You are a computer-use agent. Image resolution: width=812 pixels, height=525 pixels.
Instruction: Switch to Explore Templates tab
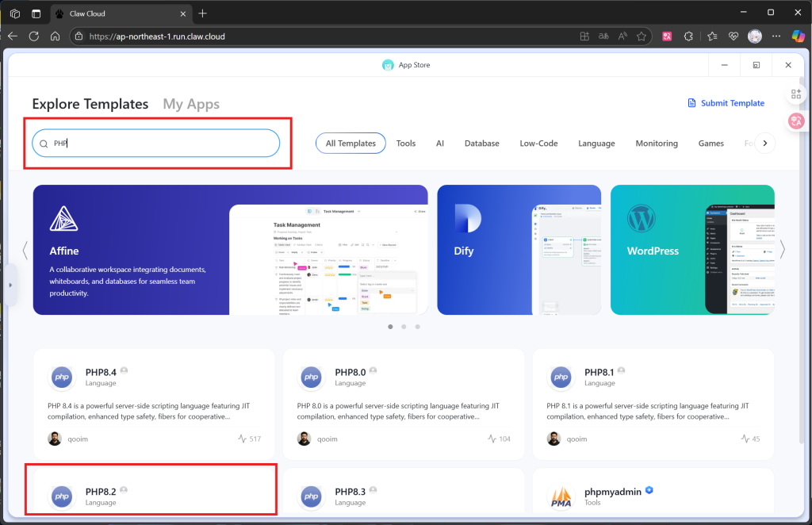click(x=90, y=104)
